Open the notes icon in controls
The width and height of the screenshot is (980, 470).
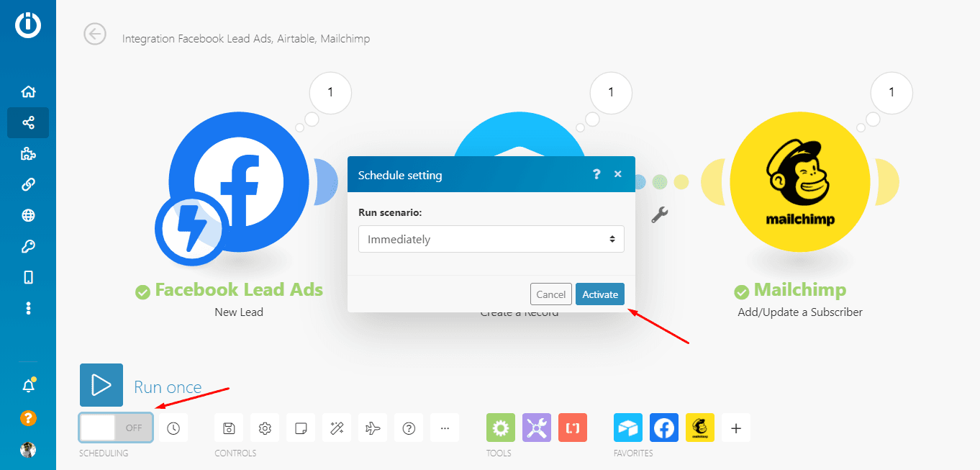(x=301, y=428)
